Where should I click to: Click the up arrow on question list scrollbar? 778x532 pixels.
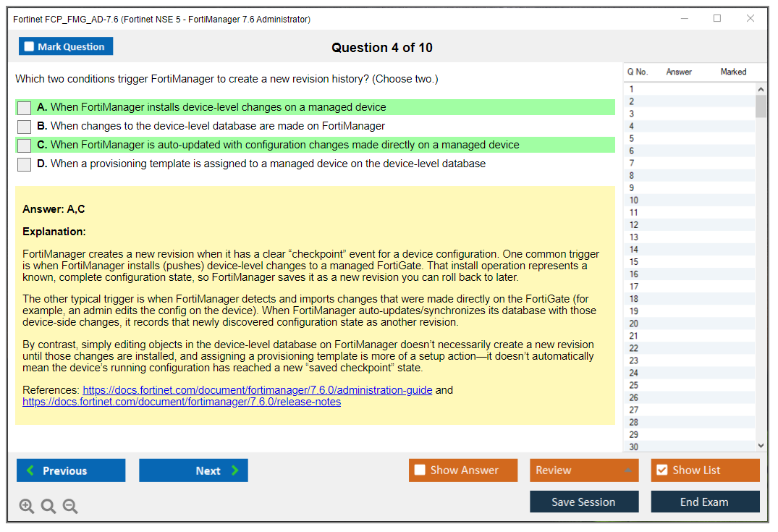coord(761,88)
